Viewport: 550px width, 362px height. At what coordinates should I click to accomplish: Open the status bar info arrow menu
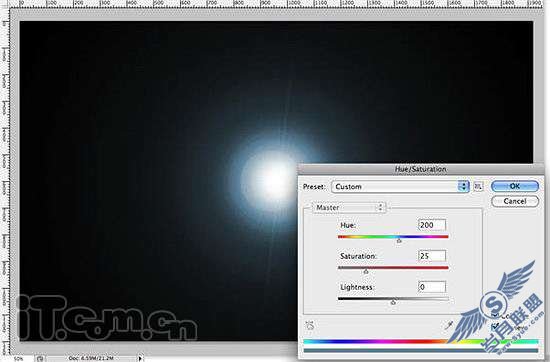click(x=140, y=358)
